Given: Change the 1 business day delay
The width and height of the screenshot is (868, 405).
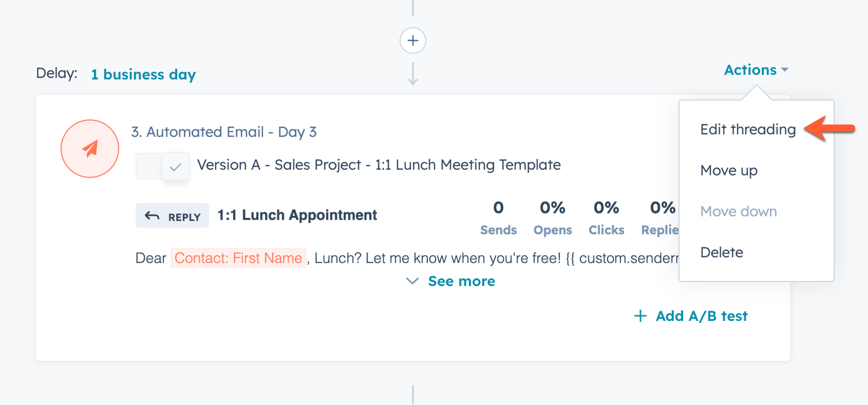Looking at the screenshot, I should (x=143, y=75).
